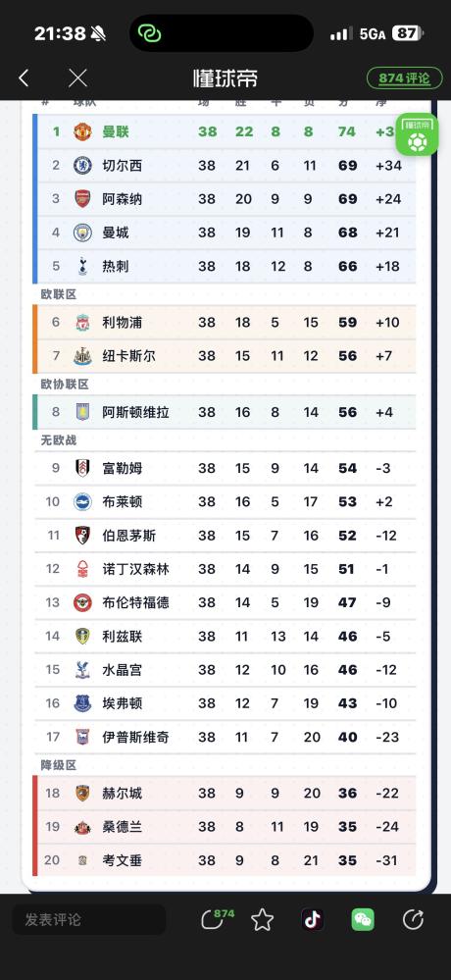Image resolution: width=451 pixels, height=980 pixels.
Task: Tap the share arrow icon
Action: coord(413,919)
